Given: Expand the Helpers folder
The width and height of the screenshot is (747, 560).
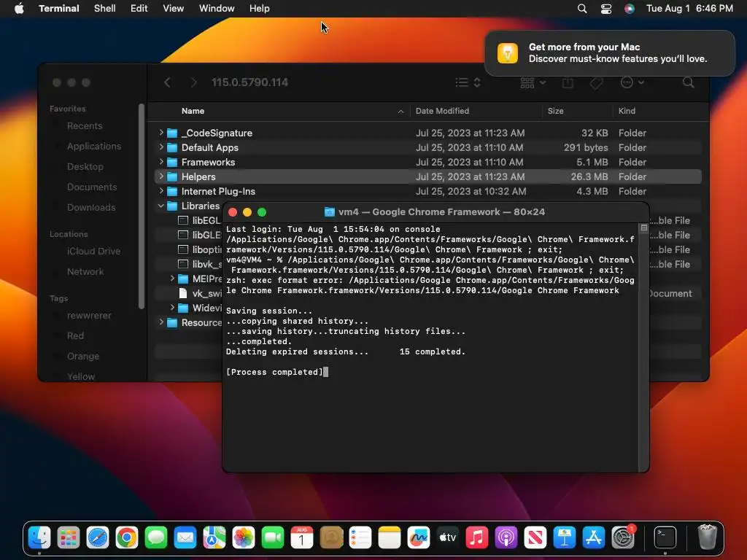Looking at the screenshot, I should coord(161,176).
